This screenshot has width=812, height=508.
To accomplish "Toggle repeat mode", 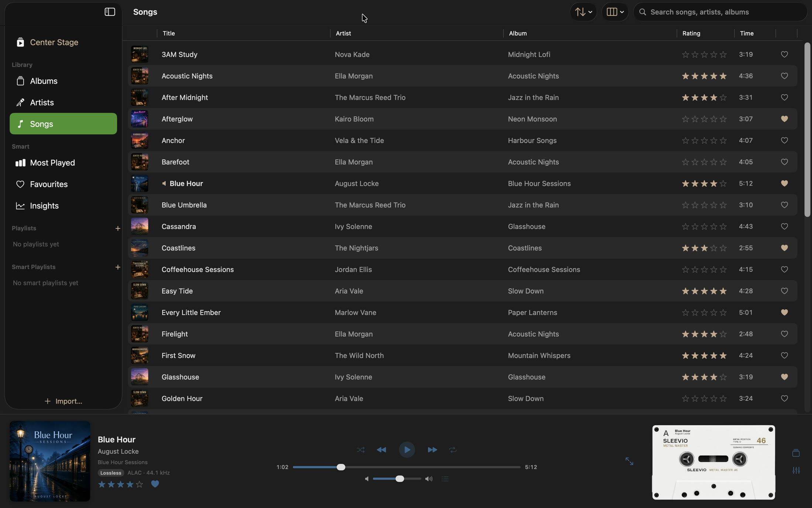I will [x=453, y=450].
